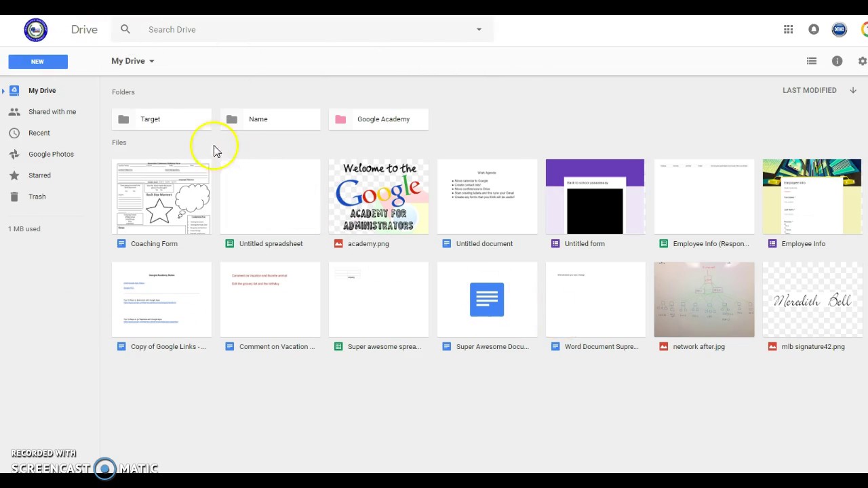
Task: Open the Name folder
Action: point(271,119)
